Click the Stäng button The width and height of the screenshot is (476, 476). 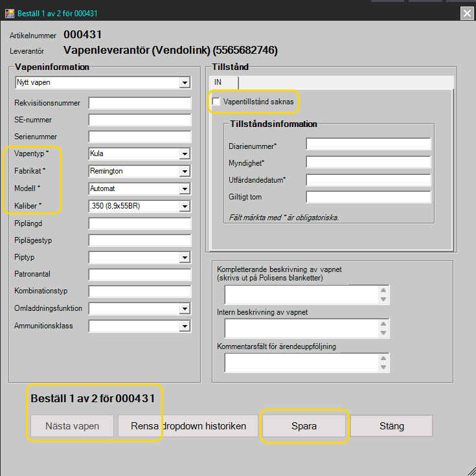[x=391, y=426]
